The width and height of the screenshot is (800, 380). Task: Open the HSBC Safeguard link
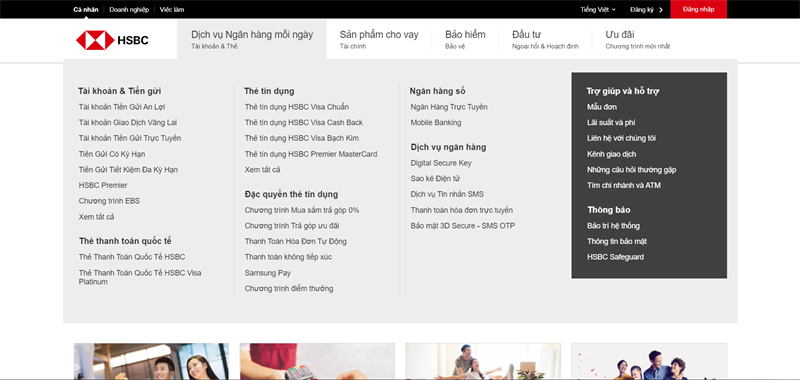(615, 257)
